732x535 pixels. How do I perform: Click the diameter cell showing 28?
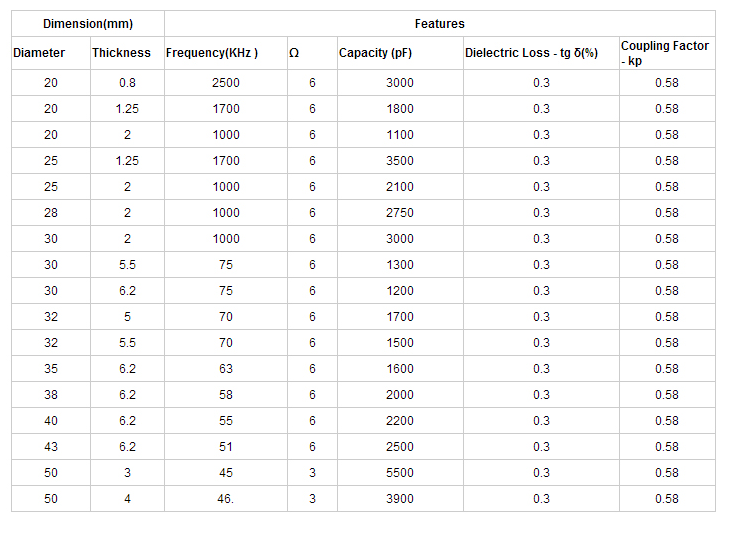51,213
